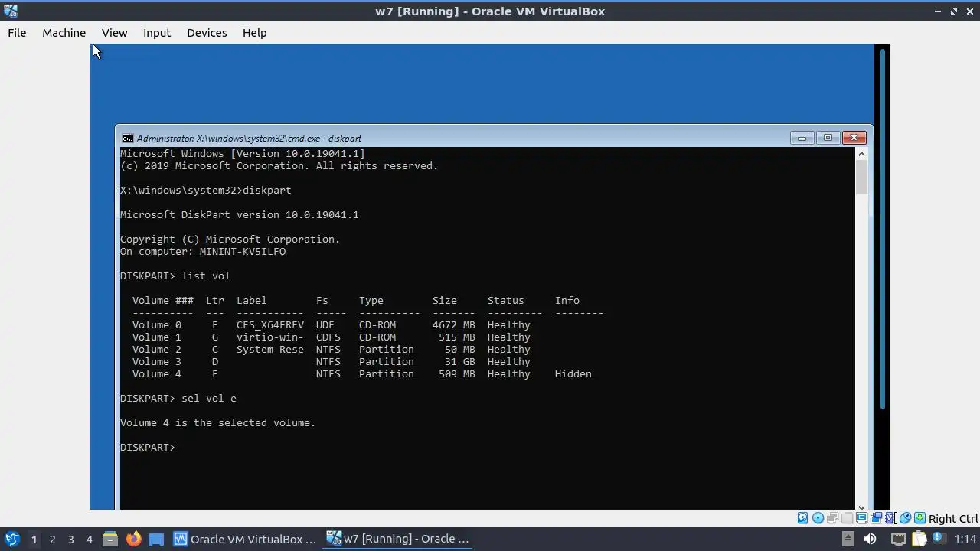Open the Devices menu
Image resolution: width=980 pixels, height=551 pixels.
point(207,33)
